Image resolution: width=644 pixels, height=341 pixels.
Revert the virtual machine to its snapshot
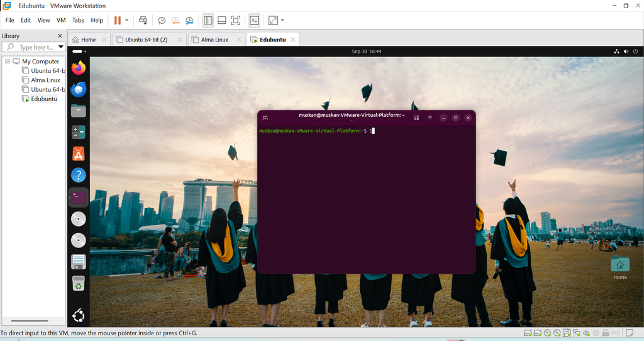(175, 20)
